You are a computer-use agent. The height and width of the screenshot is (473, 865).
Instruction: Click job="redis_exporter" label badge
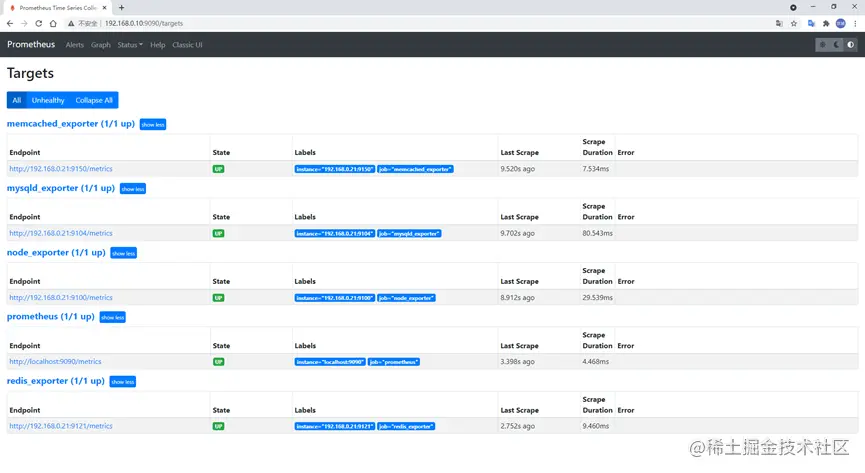(x=406, y=426)
